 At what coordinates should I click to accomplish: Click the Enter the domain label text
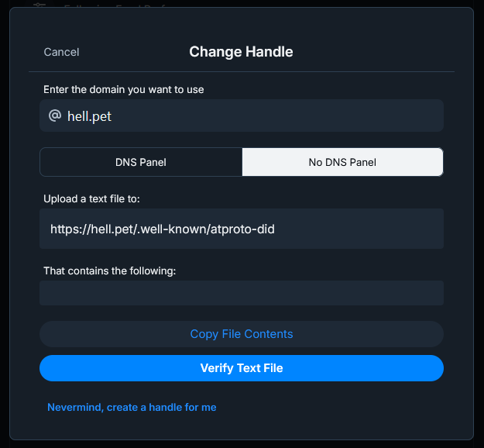tap(123, 90)
